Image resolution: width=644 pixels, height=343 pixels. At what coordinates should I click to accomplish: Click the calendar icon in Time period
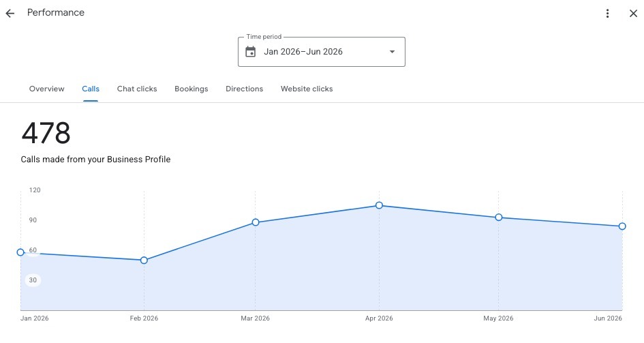click(251, 52)
